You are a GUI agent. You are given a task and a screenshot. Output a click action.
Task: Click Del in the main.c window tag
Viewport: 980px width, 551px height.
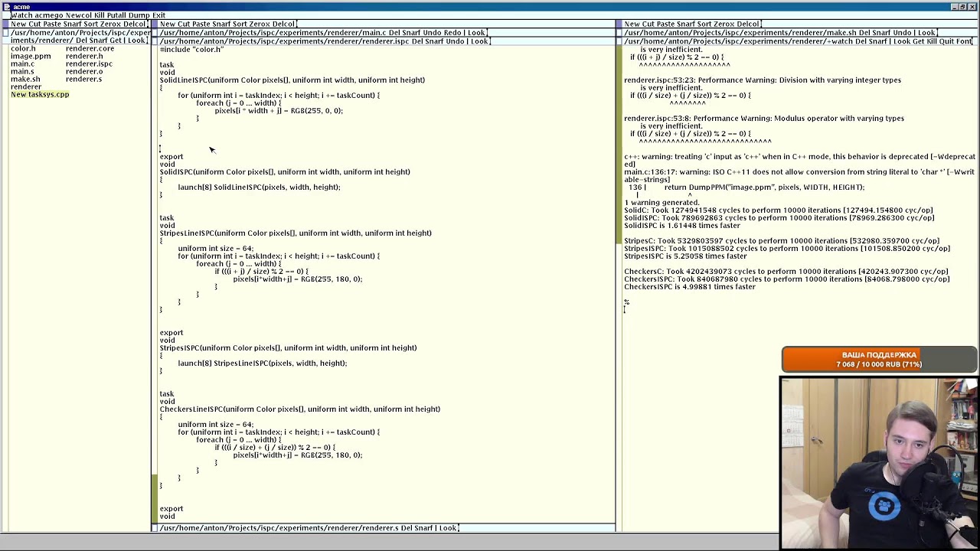[395, 33]
